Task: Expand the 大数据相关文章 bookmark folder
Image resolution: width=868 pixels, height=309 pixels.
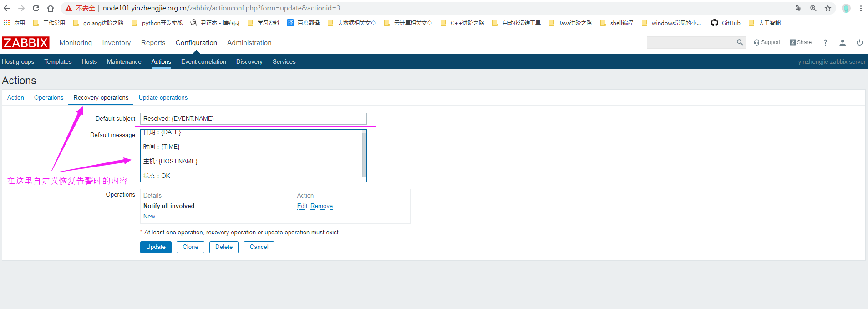Action: pyautogui.click(x=351, y=23)
